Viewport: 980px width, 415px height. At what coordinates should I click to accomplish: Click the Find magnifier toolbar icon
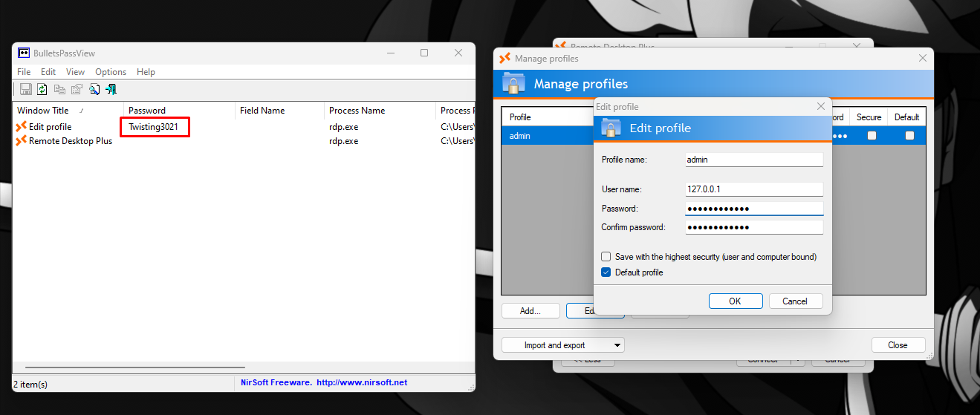click(94, 89)
